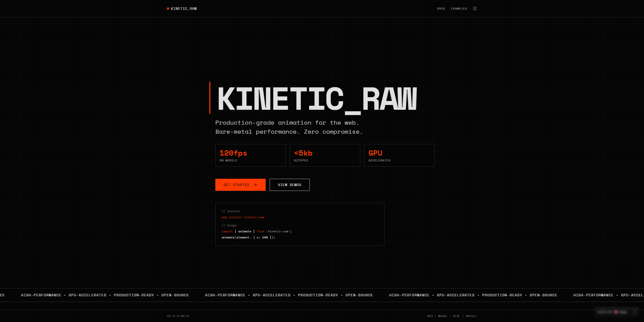
Task: Select the <5kb gzipped stat card
Action: pyautogui.click(x=325, y=155)
